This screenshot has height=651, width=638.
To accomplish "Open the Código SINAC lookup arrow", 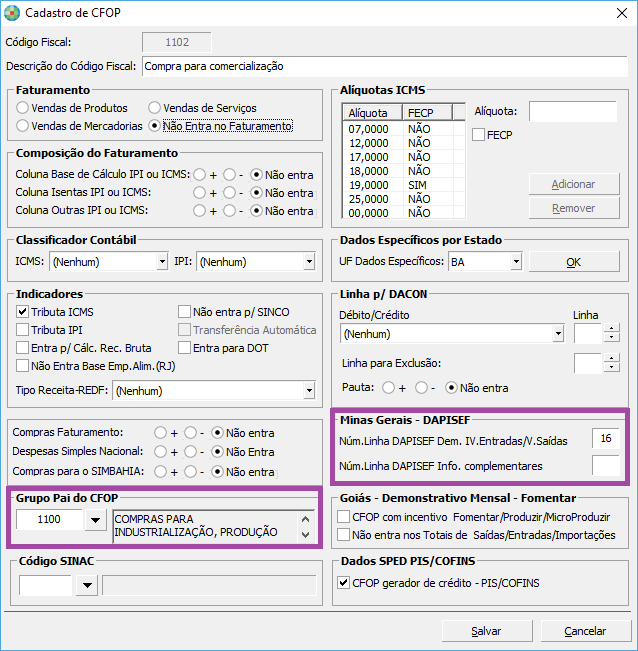I will [86, 586].
